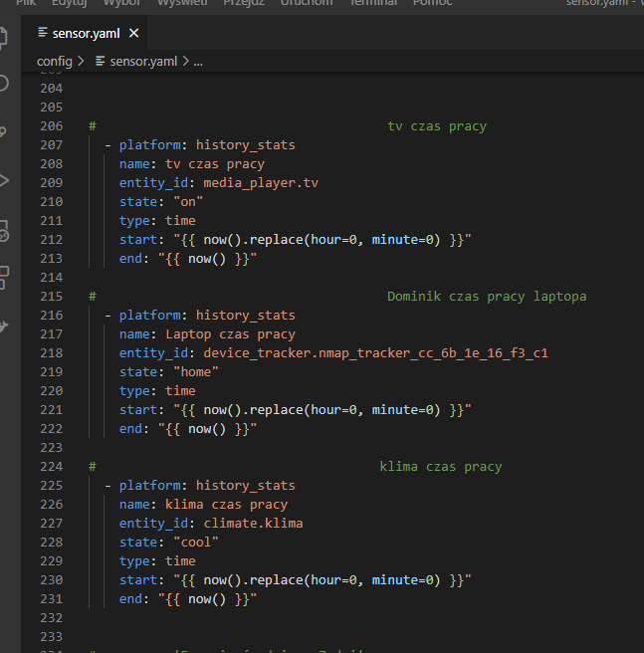The height and width of the screenshot is (653, 644).
Task: Select the sensor.yaml editor tab
Action: point(85,33)
